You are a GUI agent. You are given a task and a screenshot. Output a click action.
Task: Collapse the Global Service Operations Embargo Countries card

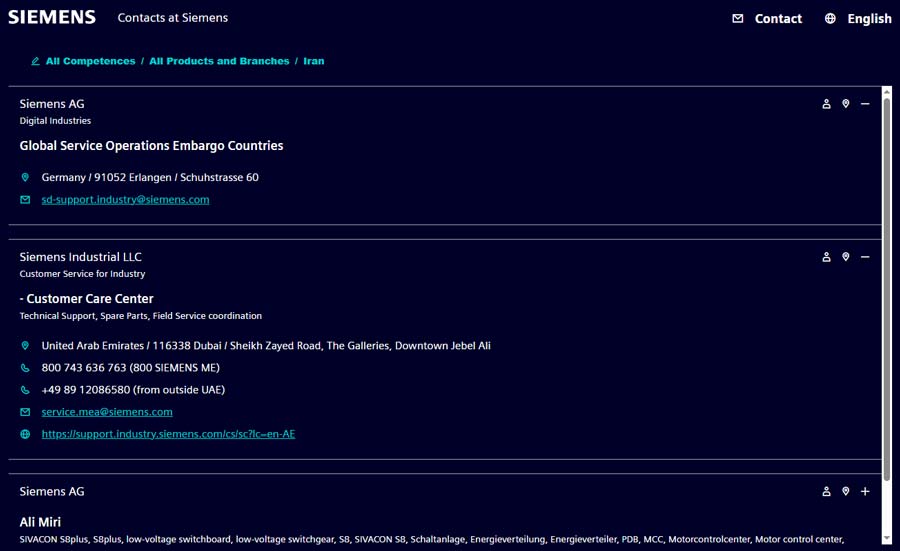point(865,104)
